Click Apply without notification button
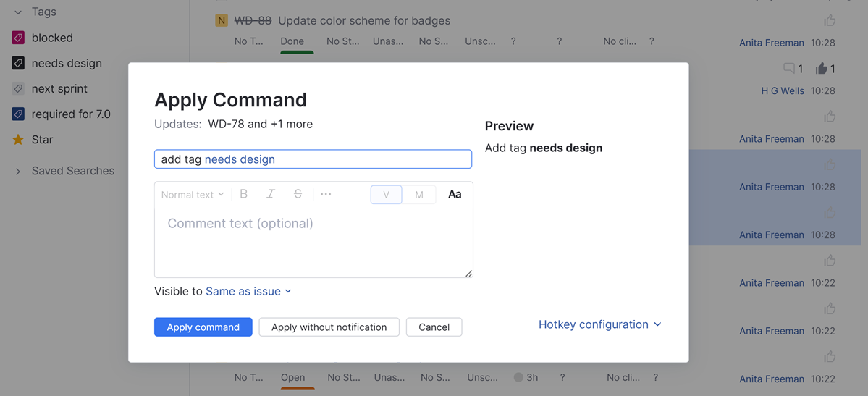The image size is (868, 396). [x=329, y=327]
